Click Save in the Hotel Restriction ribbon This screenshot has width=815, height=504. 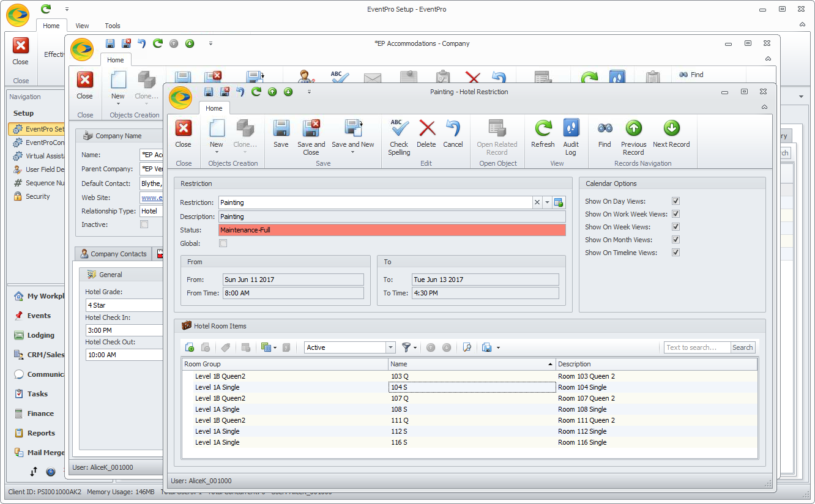281,134
